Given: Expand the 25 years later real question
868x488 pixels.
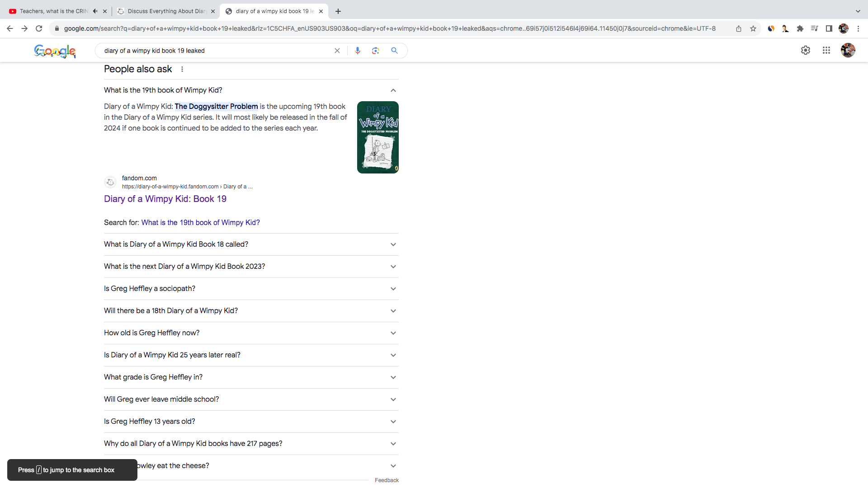Looking at the screenshot, I should pyautogui.click(x=251, y=355).
